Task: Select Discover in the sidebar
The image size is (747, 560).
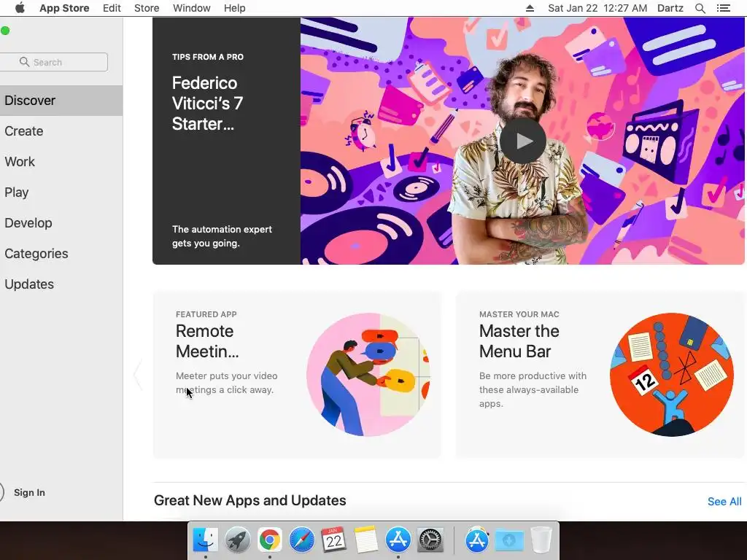Action: point(61,101)
